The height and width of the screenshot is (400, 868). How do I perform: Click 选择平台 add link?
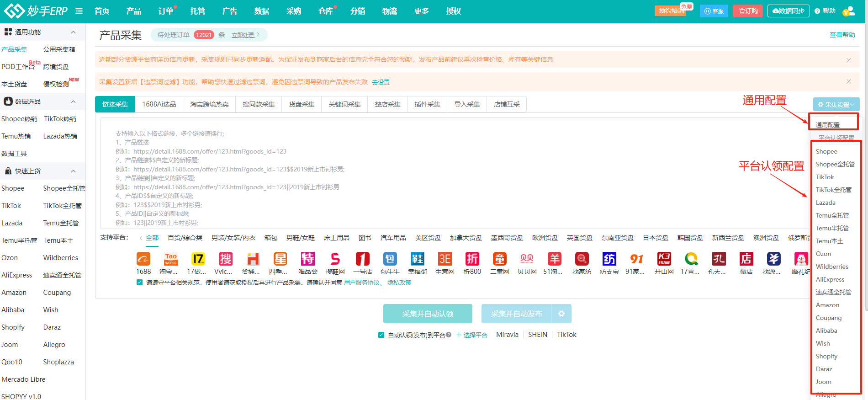[x=472, y=335]
